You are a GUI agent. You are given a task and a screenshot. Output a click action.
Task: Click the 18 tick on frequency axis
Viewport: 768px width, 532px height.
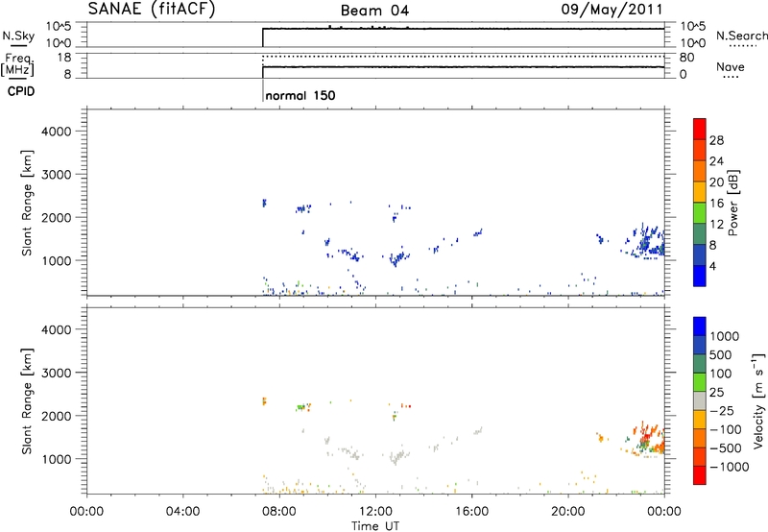[x=64, y=58]
